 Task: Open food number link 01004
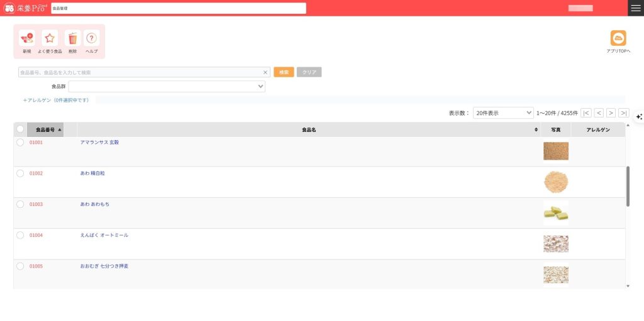point(36,235)
